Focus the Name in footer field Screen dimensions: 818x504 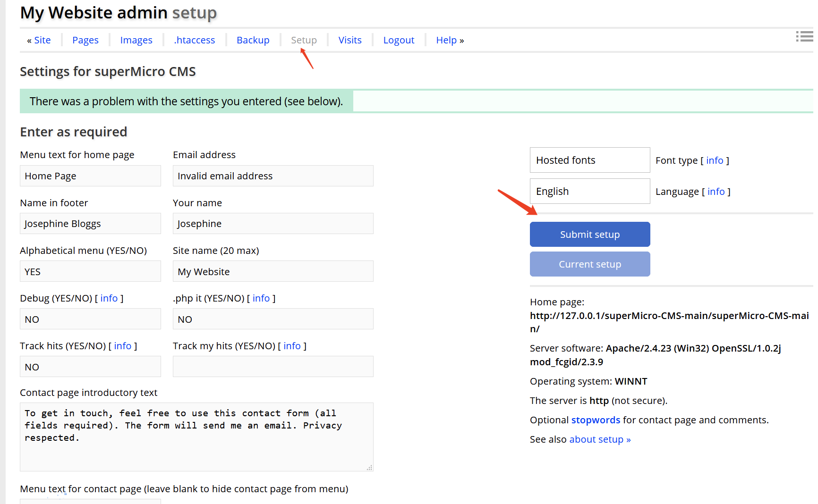(x=90, y=223)
